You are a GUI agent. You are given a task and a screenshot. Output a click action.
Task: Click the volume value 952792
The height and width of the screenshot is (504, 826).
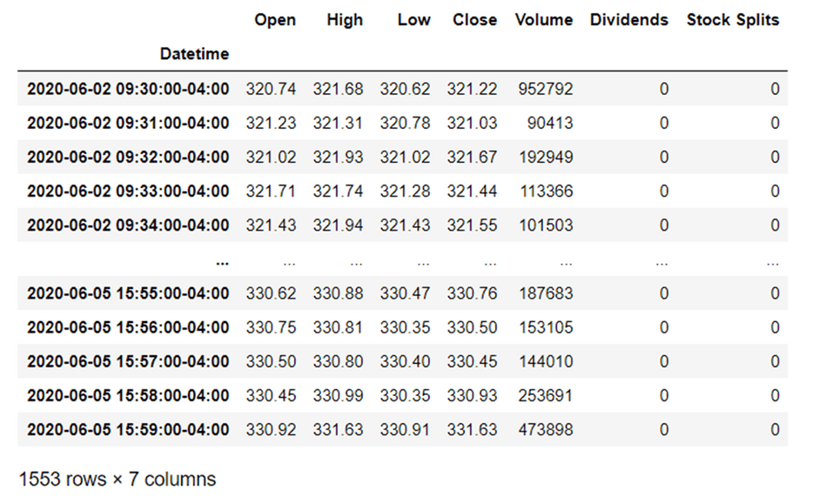click(545, 89)
